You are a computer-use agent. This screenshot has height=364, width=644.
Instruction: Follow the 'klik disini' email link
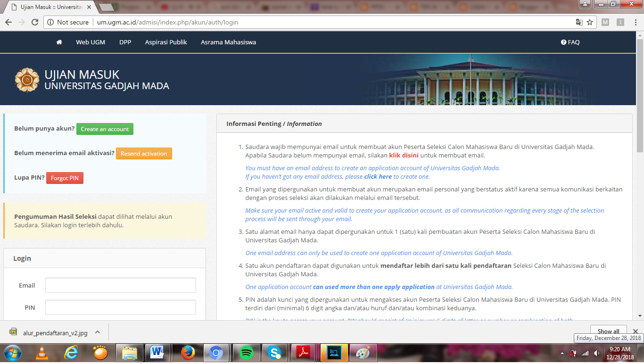(404, 155)
